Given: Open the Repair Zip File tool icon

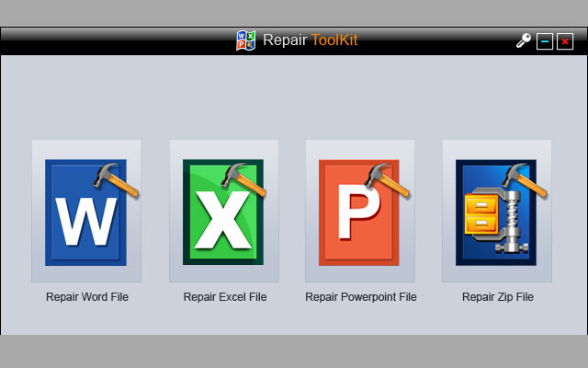Looking at the screenshot, I should (497, 211).
